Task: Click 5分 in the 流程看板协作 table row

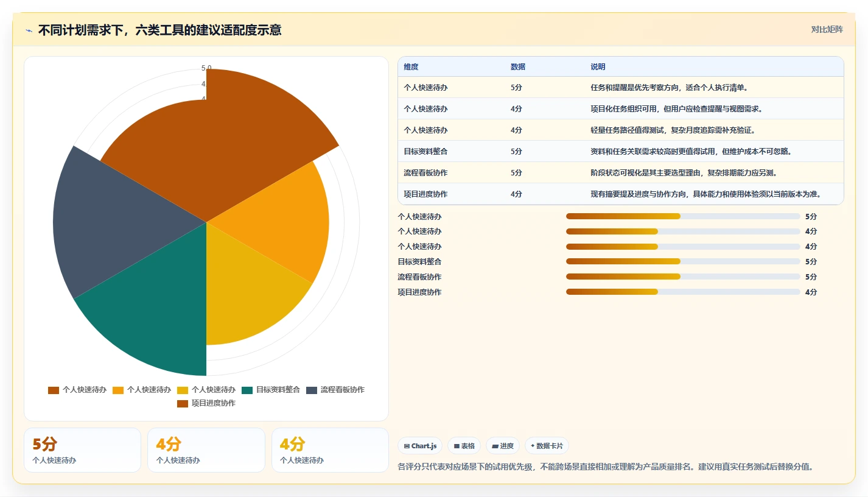Action: (516, 173)
